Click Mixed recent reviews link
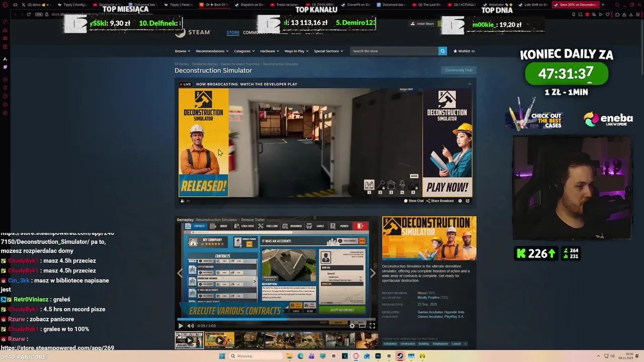The image size is (644, 362). click(422, 293)
